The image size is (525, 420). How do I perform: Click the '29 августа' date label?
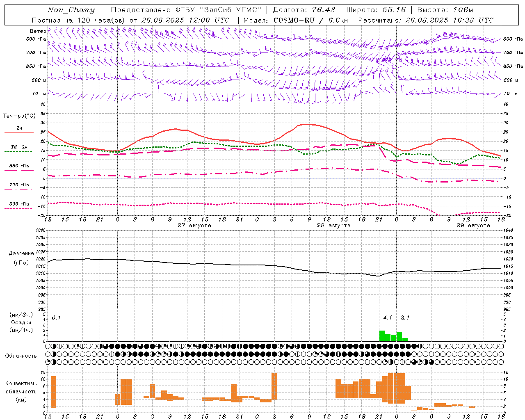coord(473,226)
